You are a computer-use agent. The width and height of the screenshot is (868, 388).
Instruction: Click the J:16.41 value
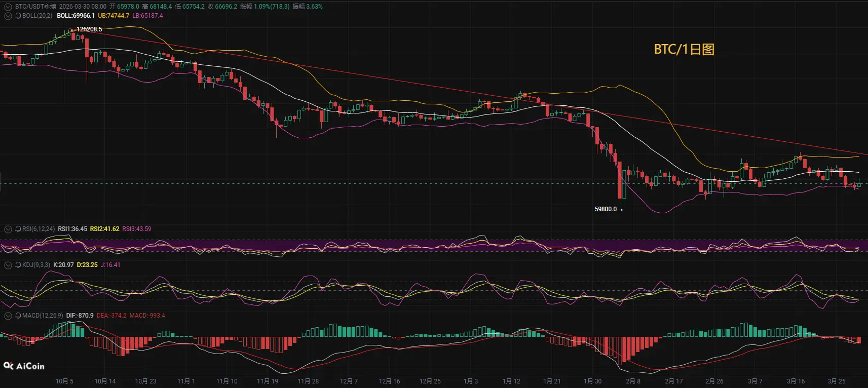tap(110, 265)
